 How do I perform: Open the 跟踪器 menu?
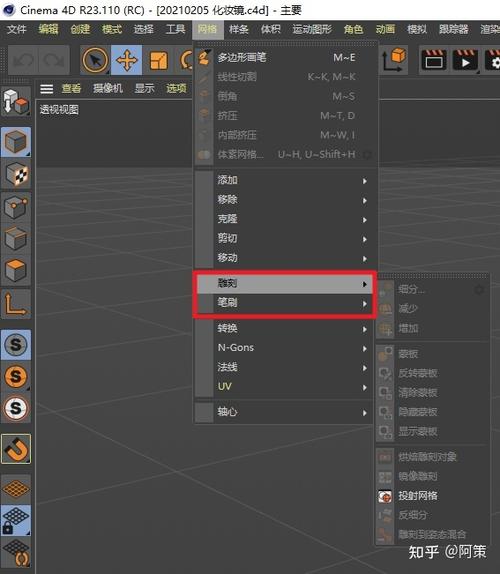[454, 29]
